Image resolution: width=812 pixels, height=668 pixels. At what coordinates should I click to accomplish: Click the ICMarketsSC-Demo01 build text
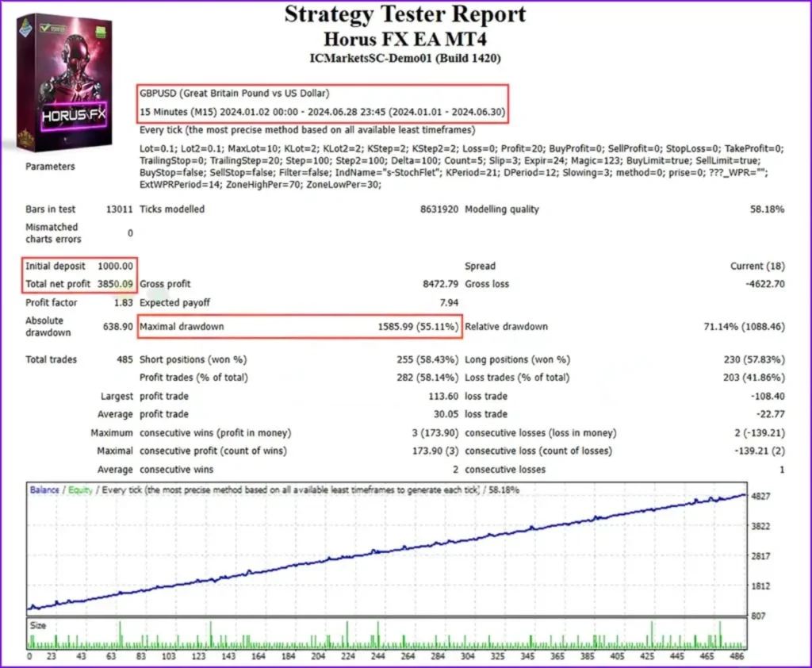click(x=405, y=58)
